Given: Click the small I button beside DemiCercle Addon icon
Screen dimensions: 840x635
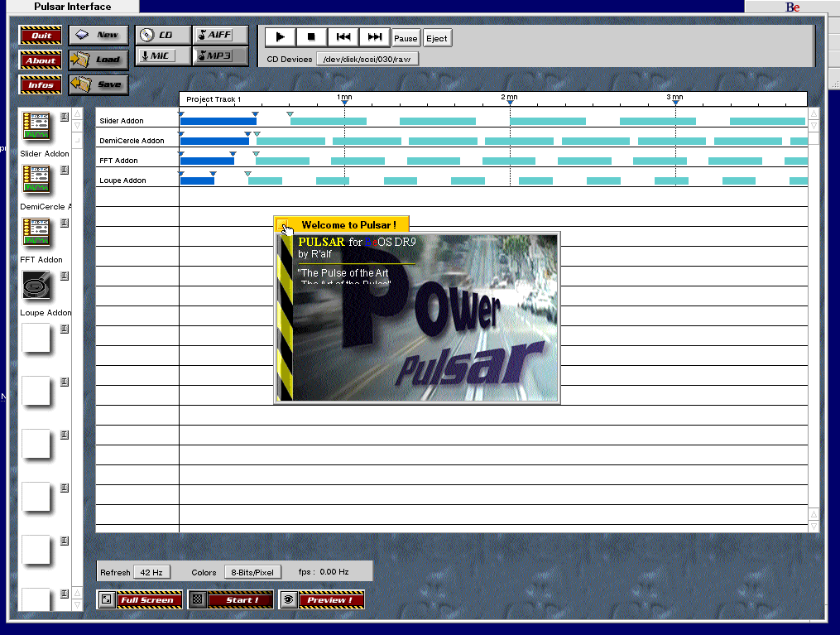Looking at the screenshot, I should 65,170.
